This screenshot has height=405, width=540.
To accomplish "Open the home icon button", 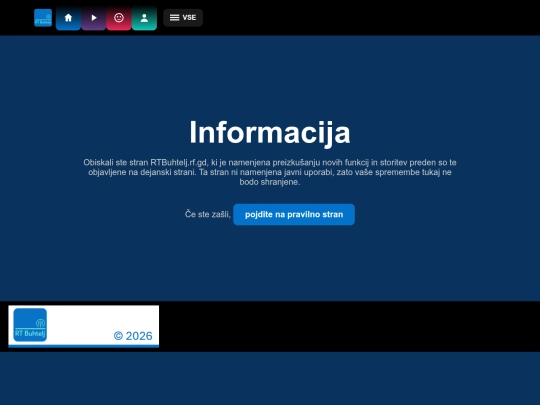I will (68, 18).
